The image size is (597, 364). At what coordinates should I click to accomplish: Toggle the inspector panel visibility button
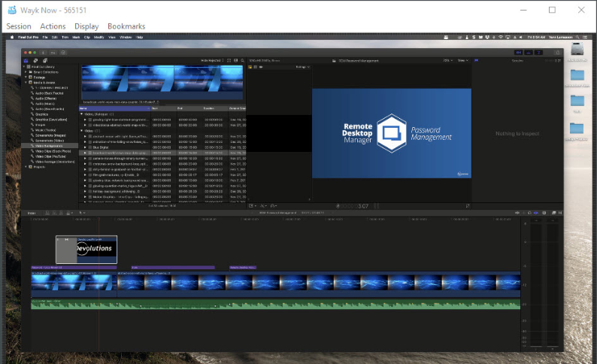pos(539,53)
